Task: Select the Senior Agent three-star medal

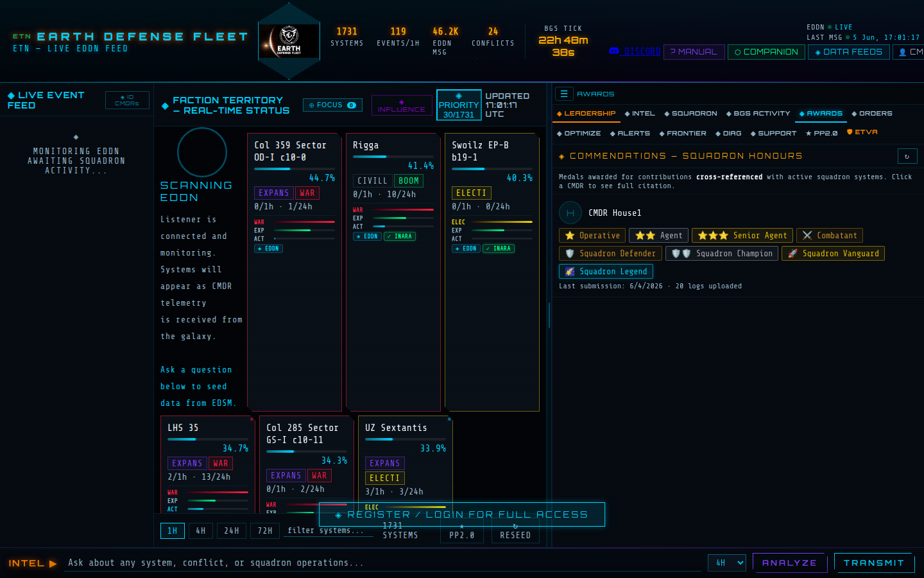Action: click(x=742, y=236)
